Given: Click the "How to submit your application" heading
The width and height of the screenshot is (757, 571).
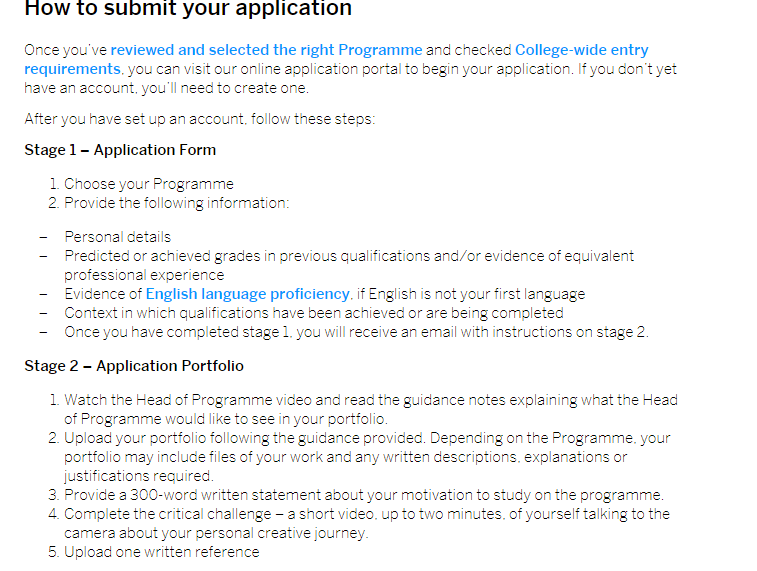Looking at the screenshot, I should (188, 9).
